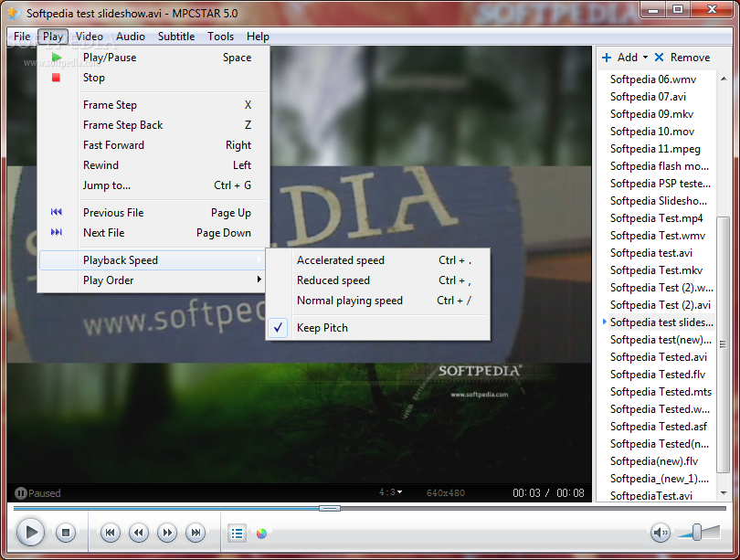Click Play/Pause in the Play menu
This screenshot has height=560, width=740.
[153, 58]
